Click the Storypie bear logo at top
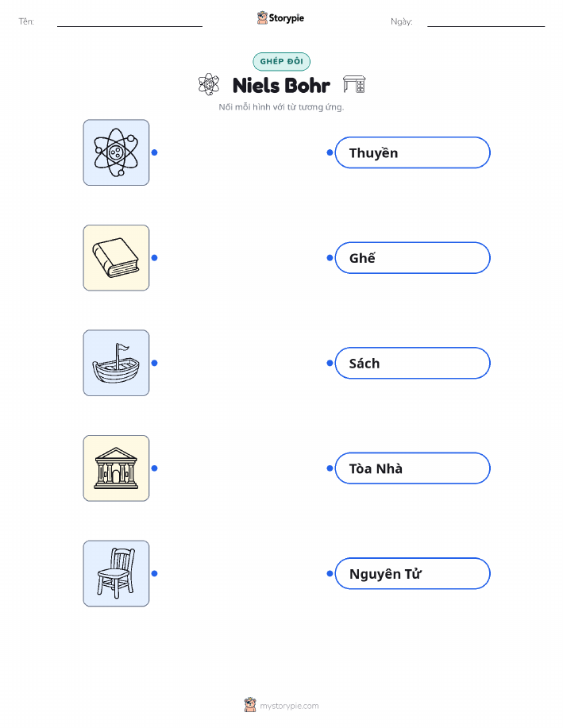 tap(263, 18)
